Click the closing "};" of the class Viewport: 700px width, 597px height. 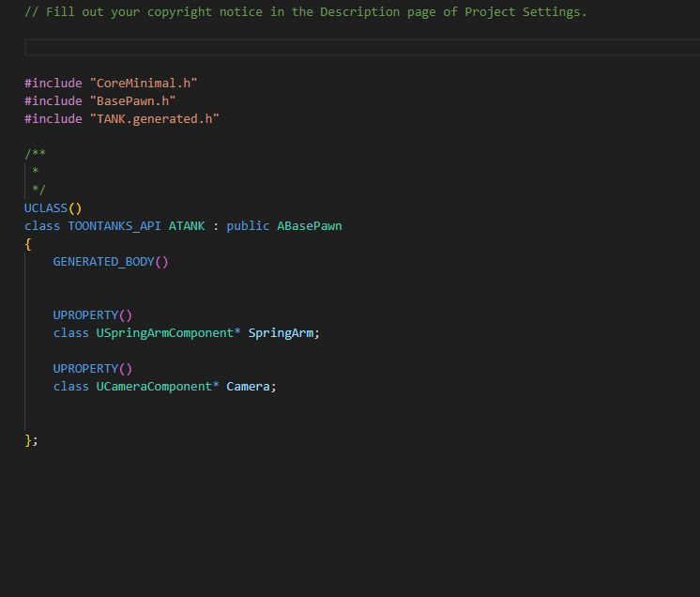(32, 440)
